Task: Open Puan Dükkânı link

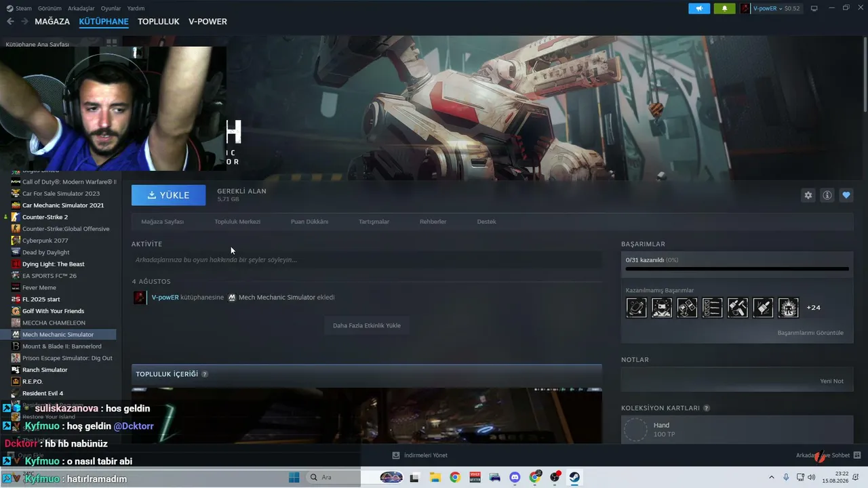Action: 309,222
